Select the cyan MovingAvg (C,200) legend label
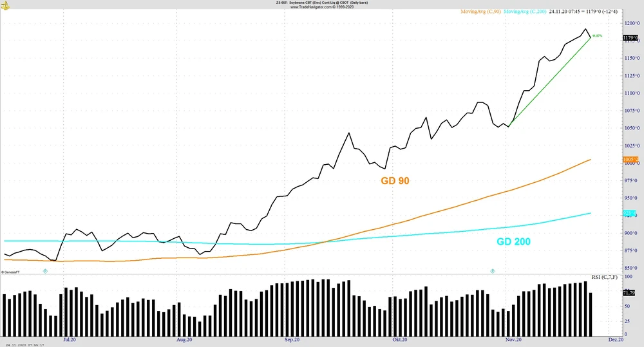 pos(525,11)
